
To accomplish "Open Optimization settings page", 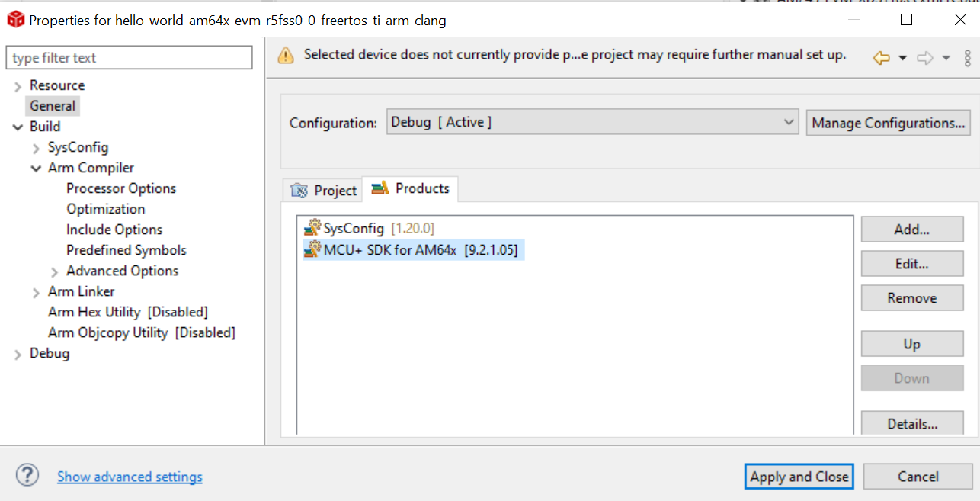I will tap(105, 209).
